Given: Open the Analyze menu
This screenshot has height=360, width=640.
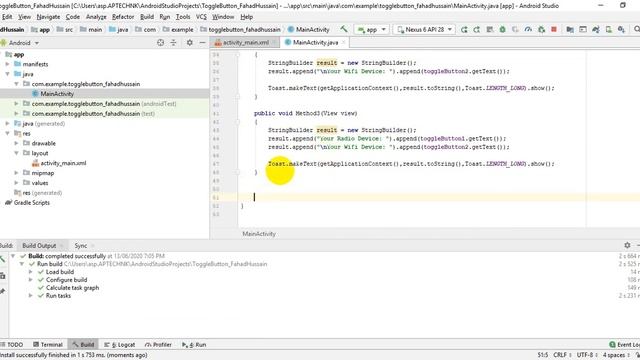Looking at the screenshot, I should 96,17.
